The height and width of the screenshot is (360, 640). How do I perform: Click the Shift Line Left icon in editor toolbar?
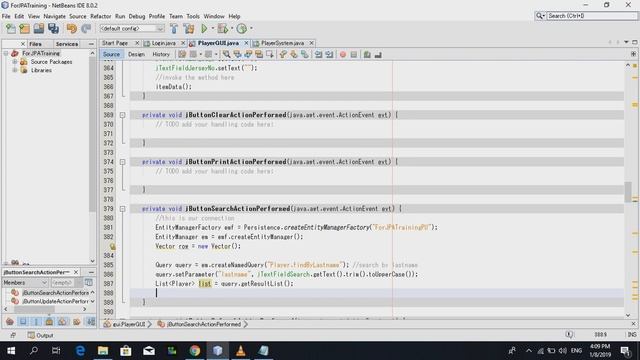click(318, 54)
